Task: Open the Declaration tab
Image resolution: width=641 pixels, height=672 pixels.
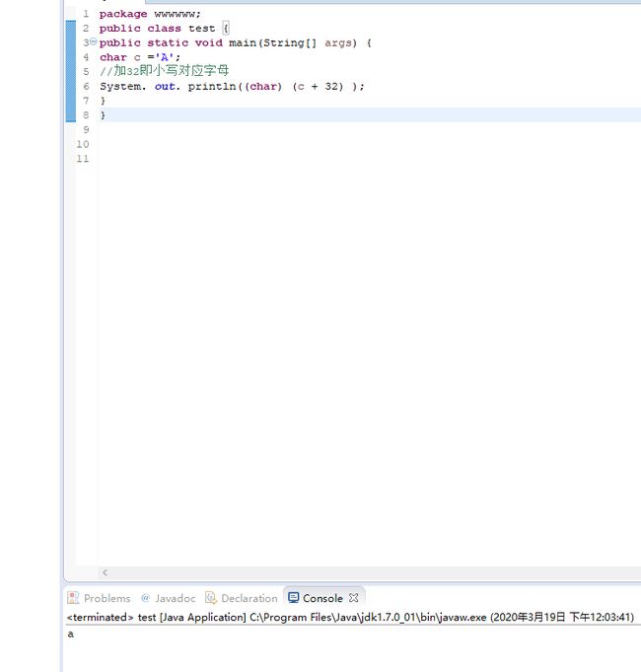Action: tap(242, 598)
